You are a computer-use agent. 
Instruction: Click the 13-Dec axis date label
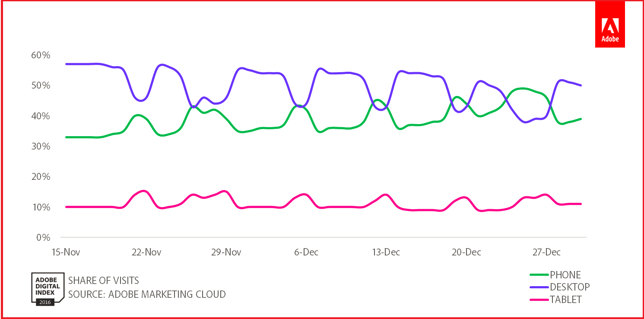coord(386,252)
